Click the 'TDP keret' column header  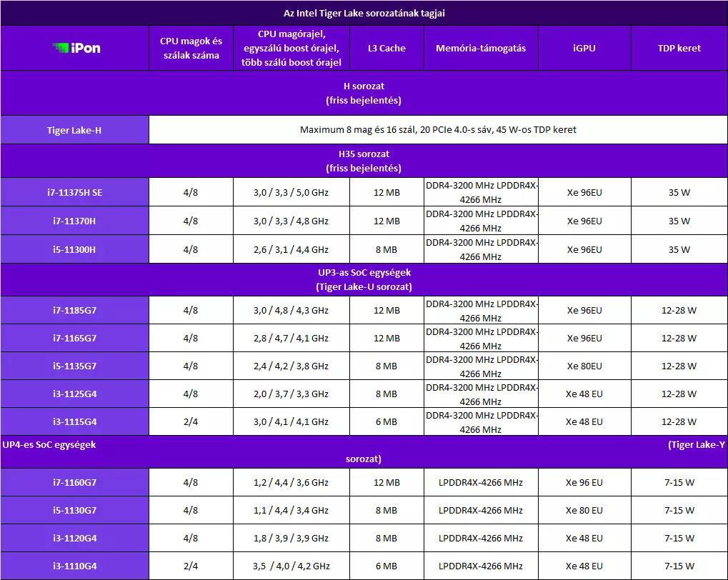(679, 48)
